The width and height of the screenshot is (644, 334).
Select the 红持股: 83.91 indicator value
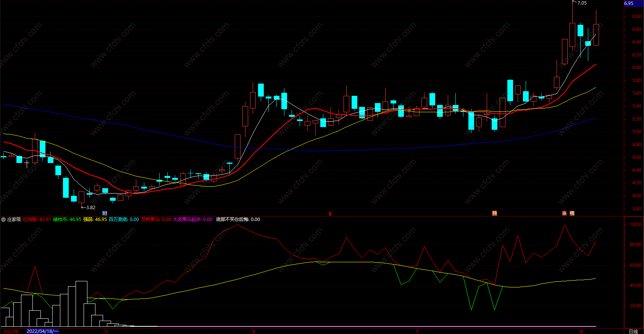(37, 219)
